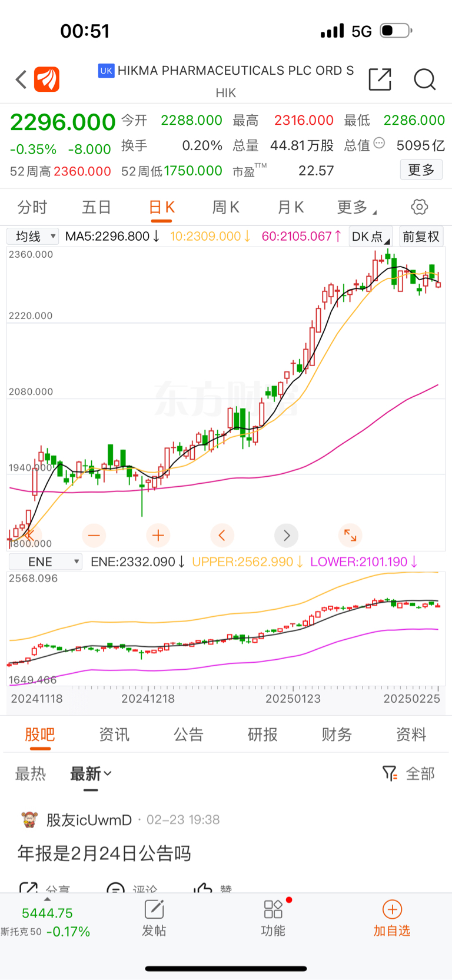The image size is (452, 980).
Task: Tap the back arrow at top left
Action: coord(21,79)
